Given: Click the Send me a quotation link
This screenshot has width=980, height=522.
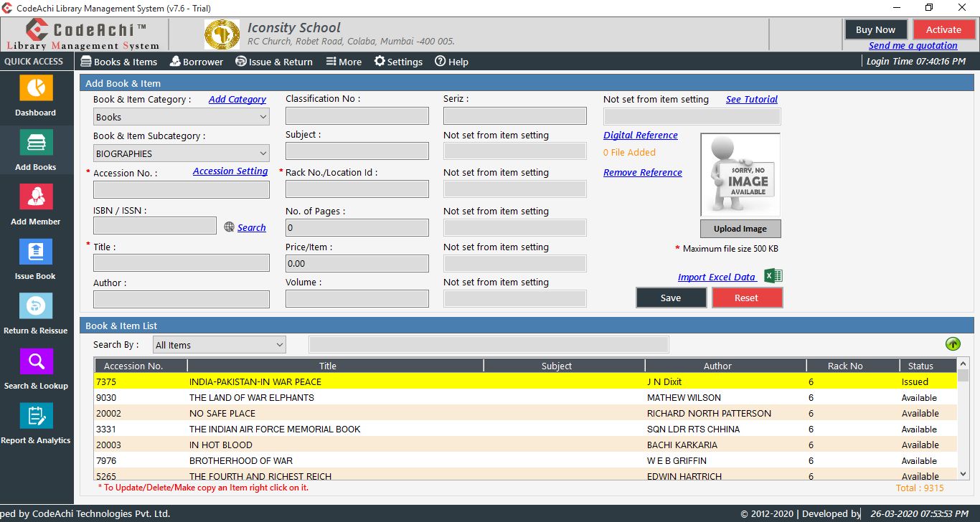Looking at the screenshot, I should pyautogui.click(x=913, y=45).
